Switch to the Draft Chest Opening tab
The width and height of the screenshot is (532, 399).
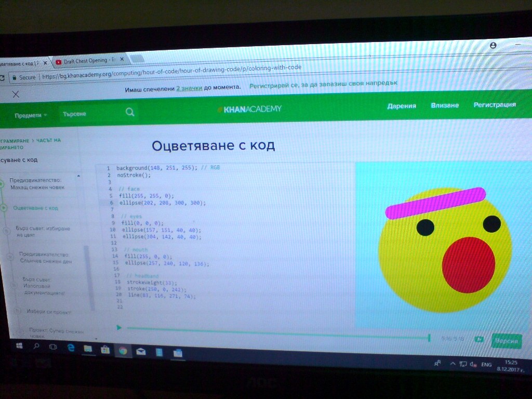tap(89, 61)
